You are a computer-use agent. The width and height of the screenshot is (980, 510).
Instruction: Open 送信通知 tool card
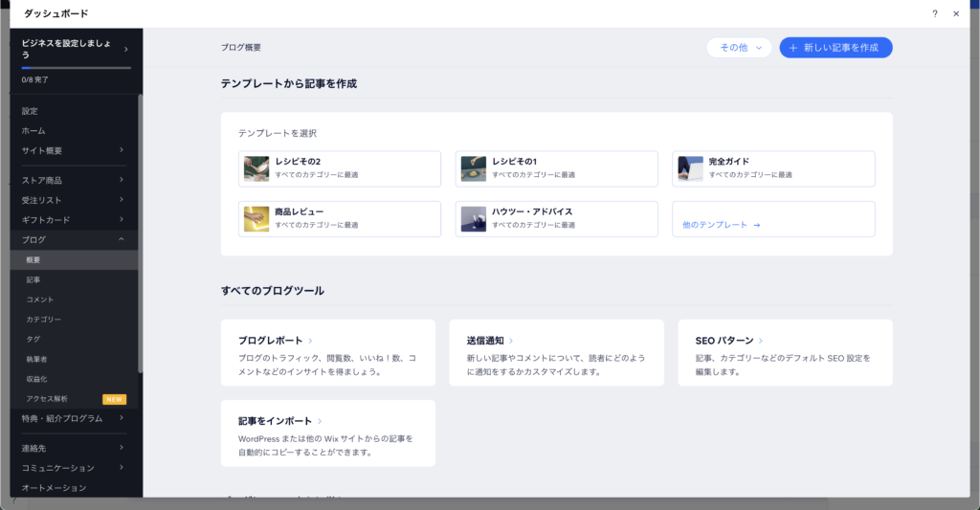556,352
